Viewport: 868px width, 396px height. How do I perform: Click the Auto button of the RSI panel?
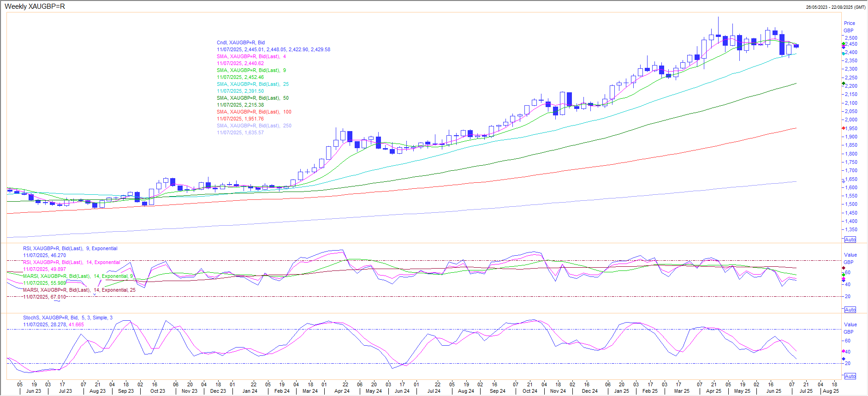pyautogui.click(x=850, y=310)
